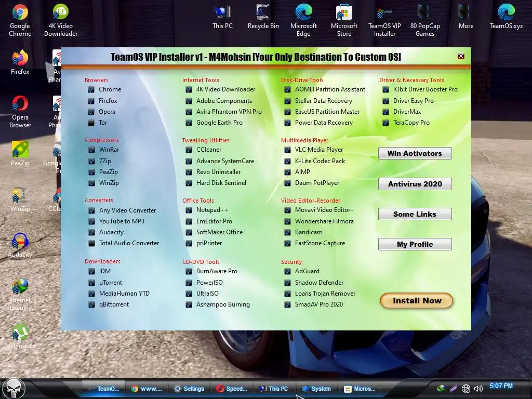The height and width of the screenshot is (399, 532).
Task: Open 80 PopCap Games folder icon
Action: tap(425, 20)
